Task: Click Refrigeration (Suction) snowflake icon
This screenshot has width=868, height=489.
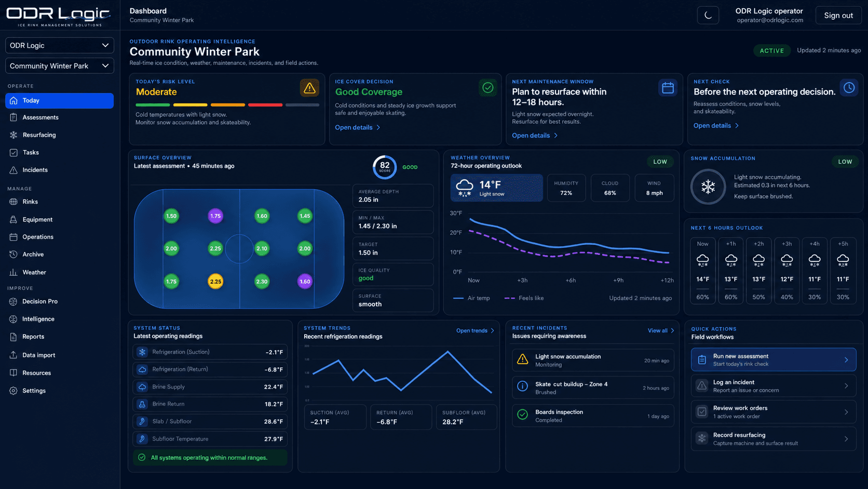Action: 142,352
